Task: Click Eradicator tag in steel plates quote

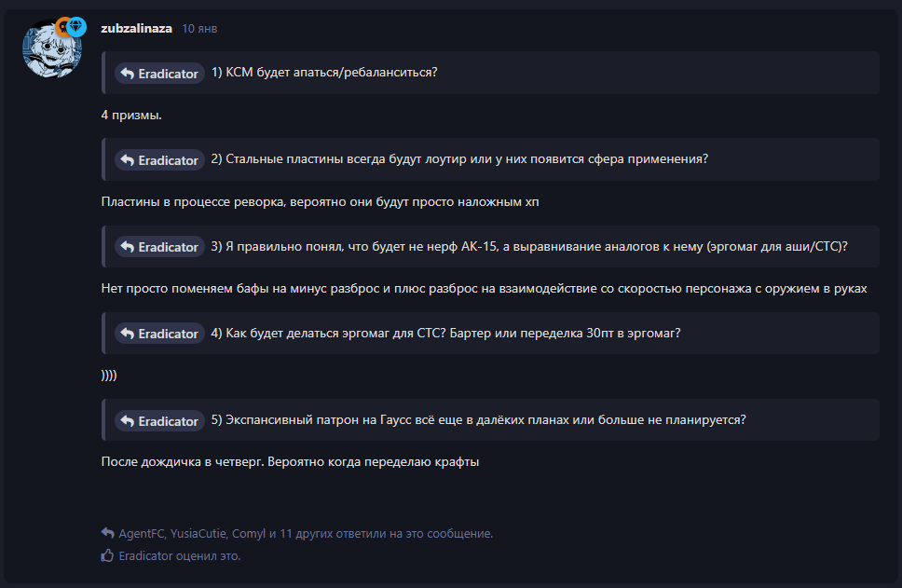Action: coord(159,160)
